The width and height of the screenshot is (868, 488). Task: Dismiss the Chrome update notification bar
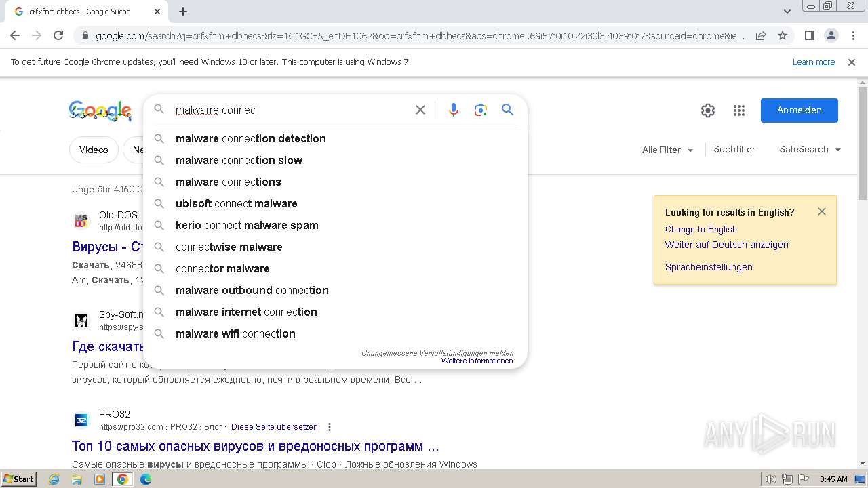(x=852, y=62)
